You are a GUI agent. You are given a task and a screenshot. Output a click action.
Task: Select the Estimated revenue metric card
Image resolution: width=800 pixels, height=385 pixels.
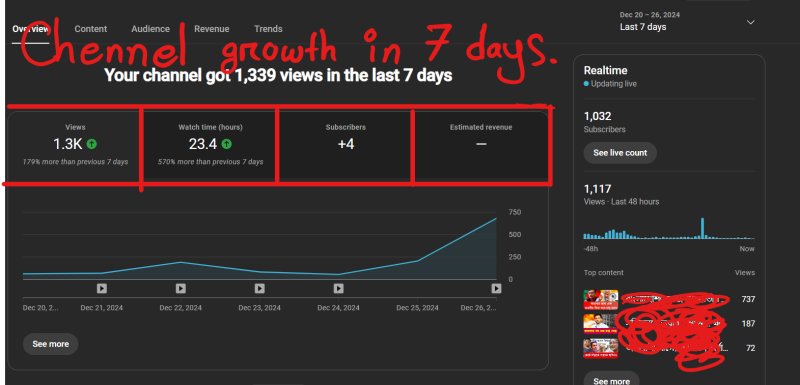[481, 145]
